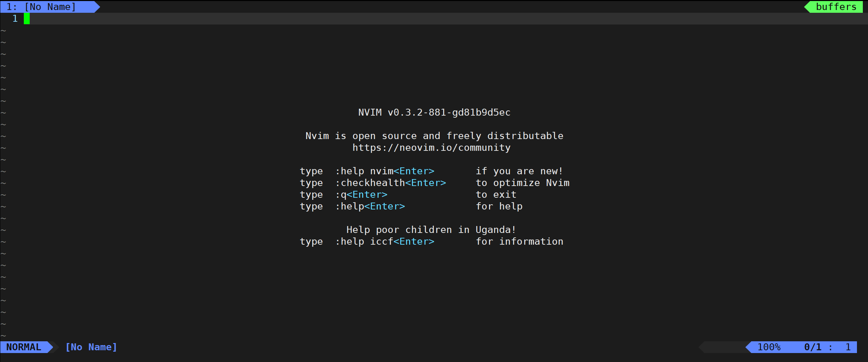Click the ':q<Enter>' command text
Viewport: 868px width, 362px height.
click(x=361, y=195)
